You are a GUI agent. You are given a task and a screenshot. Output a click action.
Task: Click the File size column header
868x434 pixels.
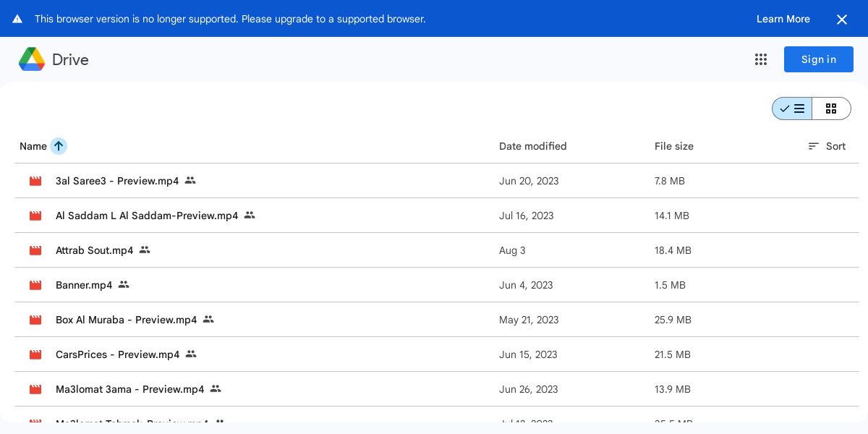tap(673, 146)
